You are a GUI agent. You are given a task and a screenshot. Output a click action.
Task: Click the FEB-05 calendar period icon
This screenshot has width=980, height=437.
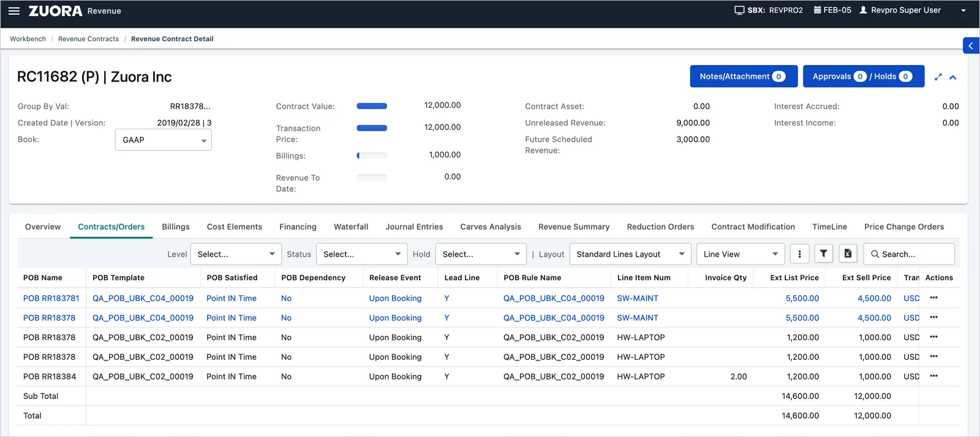tap(817, 10)
